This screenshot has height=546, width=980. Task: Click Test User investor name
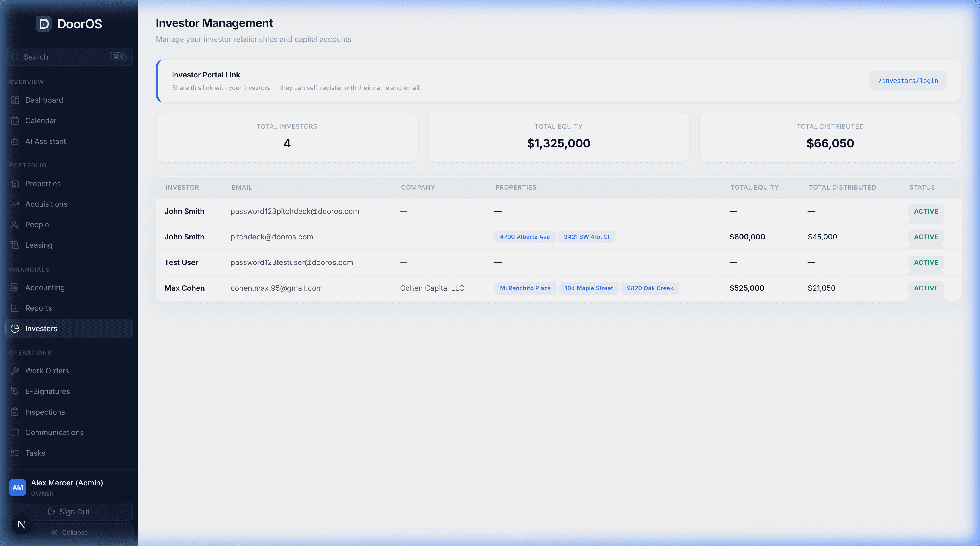point(181,262)
